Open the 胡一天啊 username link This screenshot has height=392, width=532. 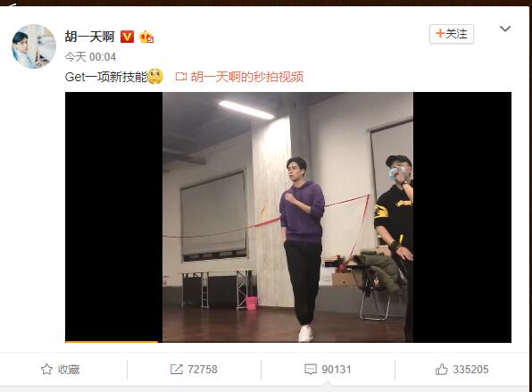pyautogui.click(x=89, y=37)
